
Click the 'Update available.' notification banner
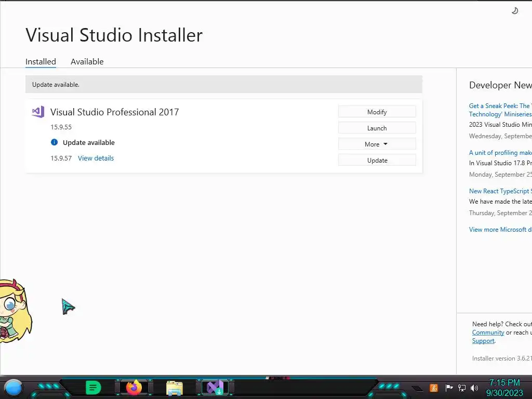click(223, 85)
